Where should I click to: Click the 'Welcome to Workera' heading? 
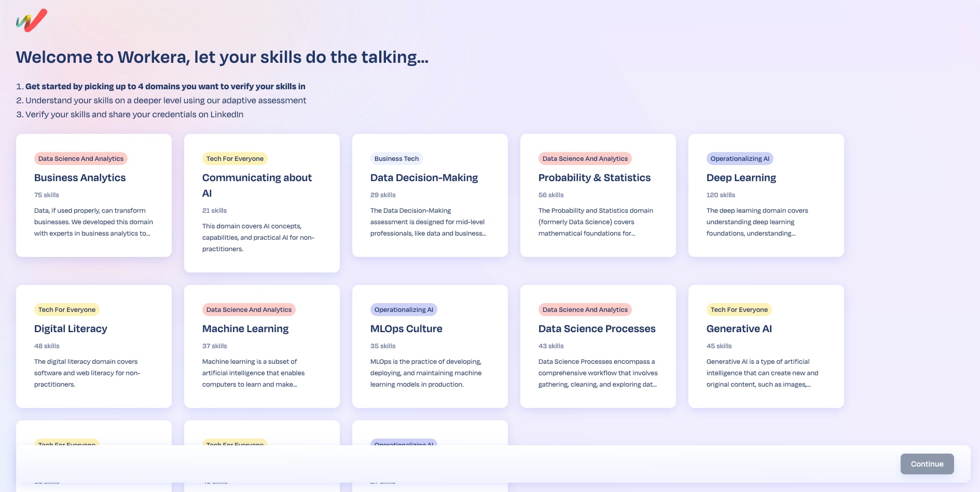[x=222, y=57]
